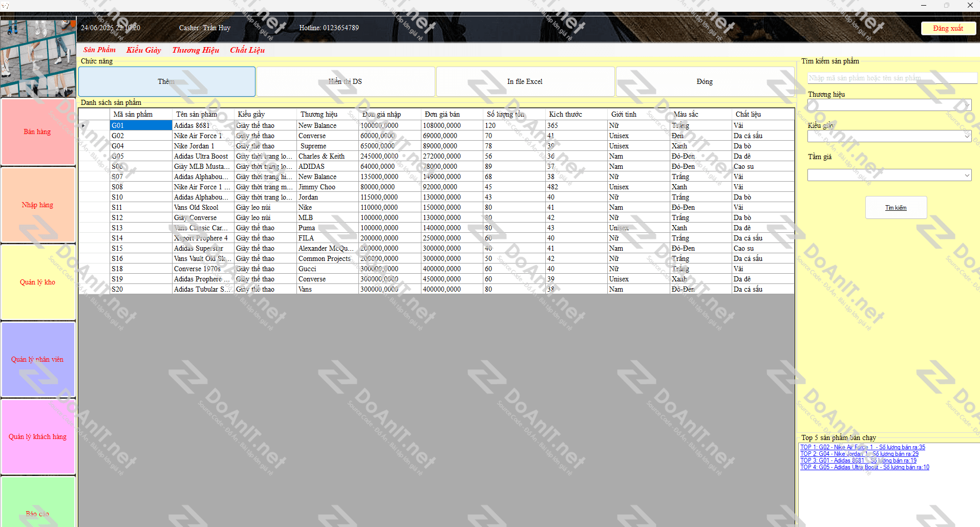This screenshot has height=527, width=980.
Task: Select the S06 product code cell
Action: [x=141, y=166]
